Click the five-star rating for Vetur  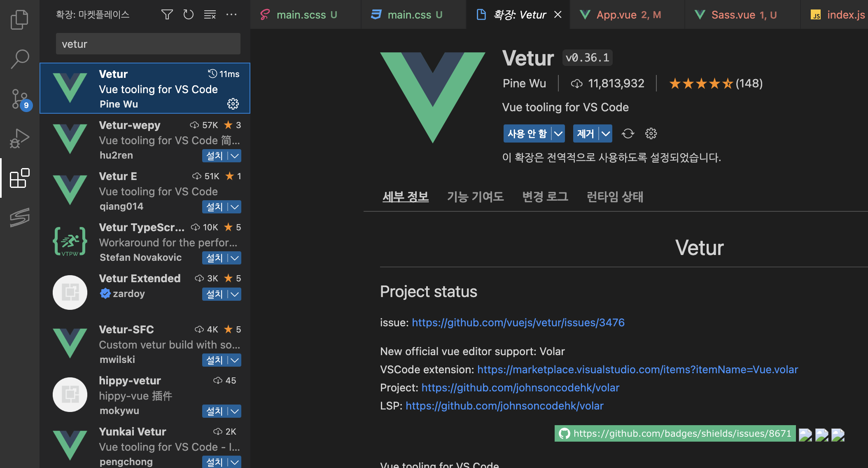click(x=701, y=84)
